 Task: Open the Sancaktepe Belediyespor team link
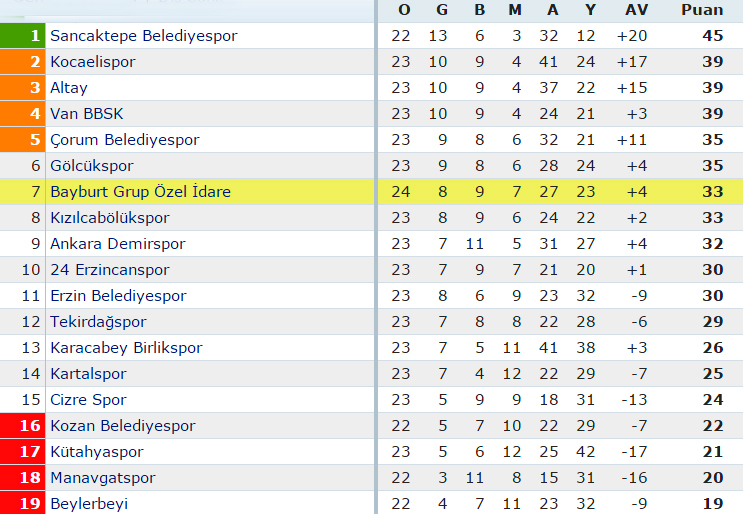click(x=144, y=36)
